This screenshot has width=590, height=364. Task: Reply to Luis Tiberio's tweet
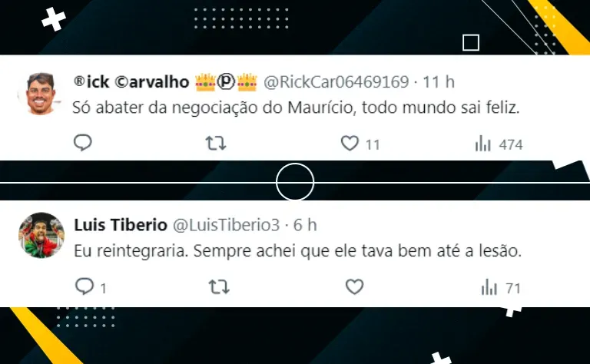[x=85, y=286]
